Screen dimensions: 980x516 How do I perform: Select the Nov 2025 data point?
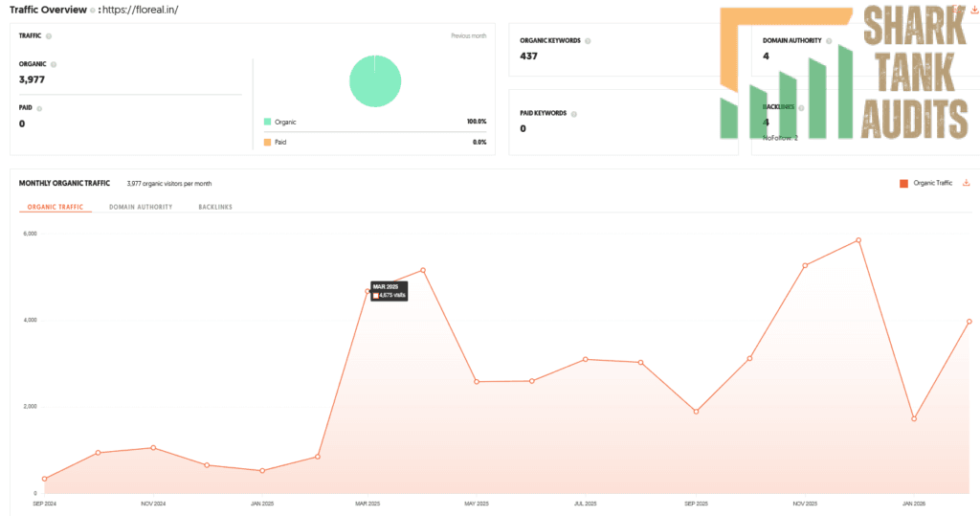tap(805, 266)
